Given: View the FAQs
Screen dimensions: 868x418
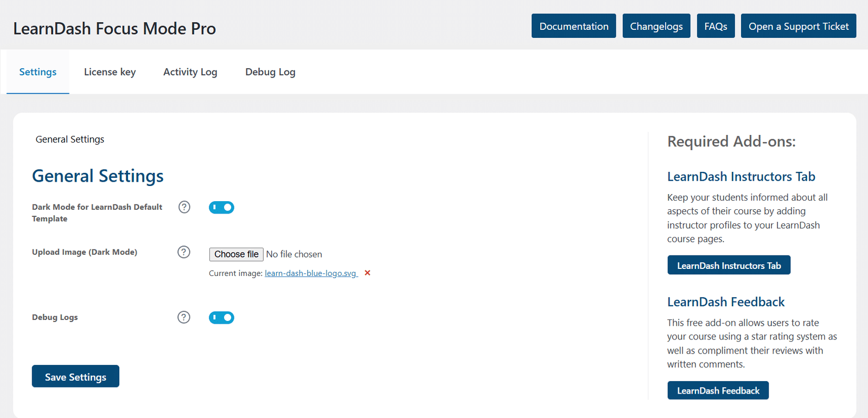Looking at the screenshot, I should tap(716, 26).
